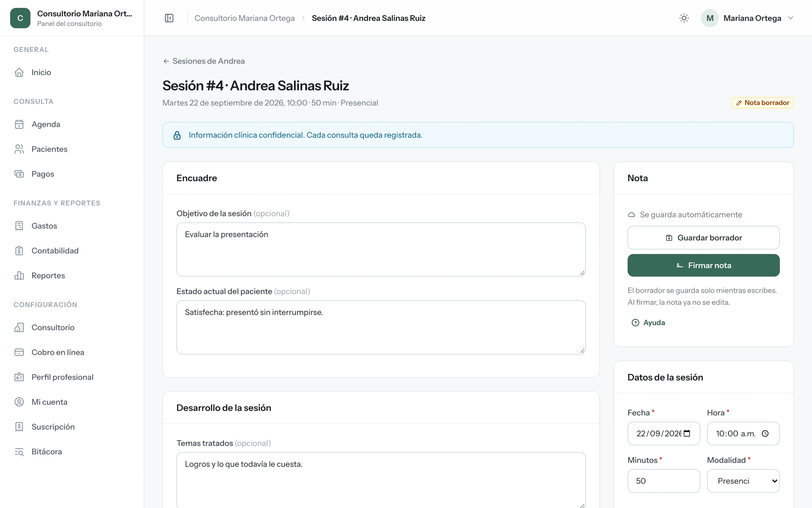
Task: Click the Minutos input field
Action: coord(664,481)
